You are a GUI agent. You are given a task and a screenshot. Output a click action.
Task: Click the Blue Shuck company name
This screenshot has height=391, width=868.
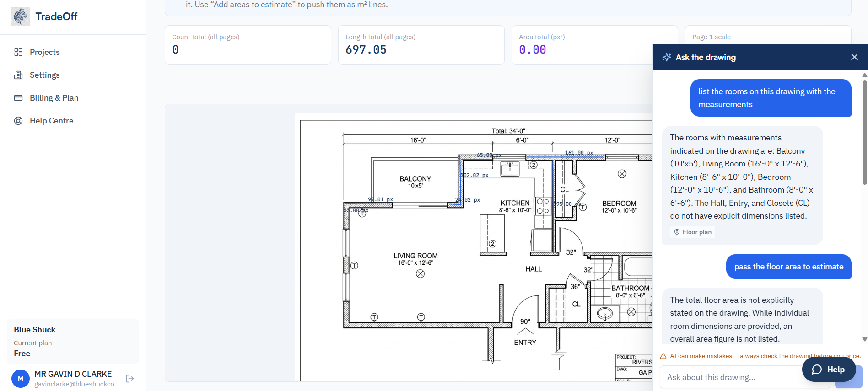click(x=35, y=330)
